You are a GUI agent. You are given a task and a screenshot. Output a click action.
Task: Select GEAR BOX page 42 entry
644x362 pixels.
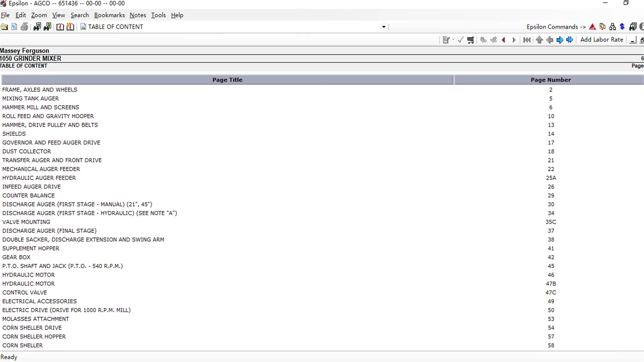[x=16, y=257]
